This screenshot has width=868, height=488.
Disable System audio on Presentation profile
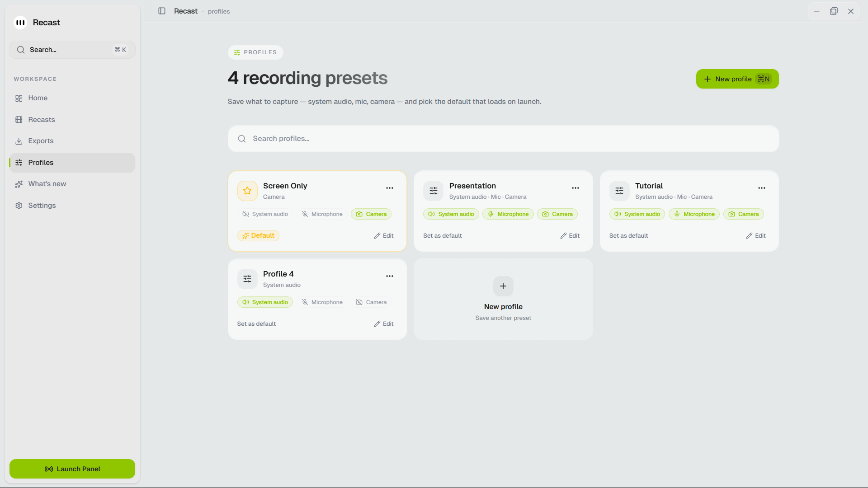pos(451,214)
